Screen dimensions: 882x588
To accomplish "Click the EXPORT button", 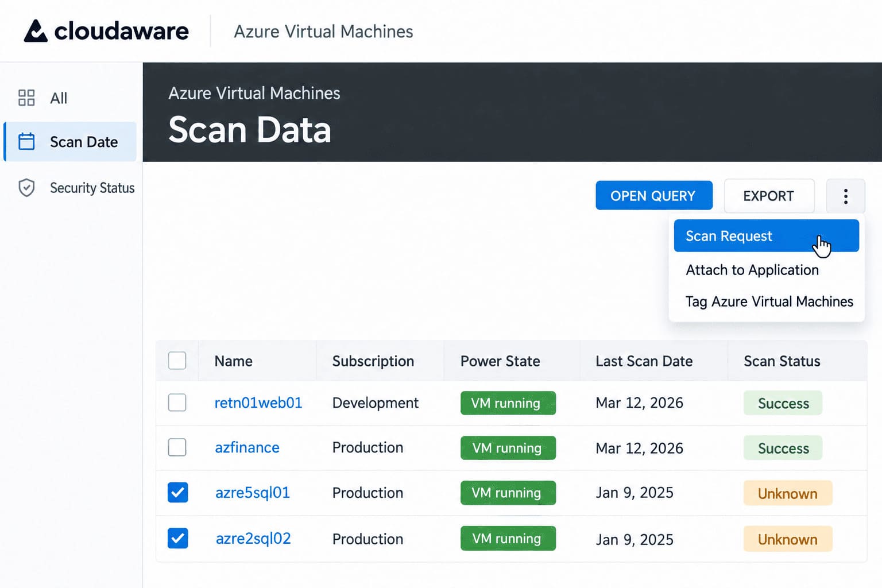I will tap(769, 196).
